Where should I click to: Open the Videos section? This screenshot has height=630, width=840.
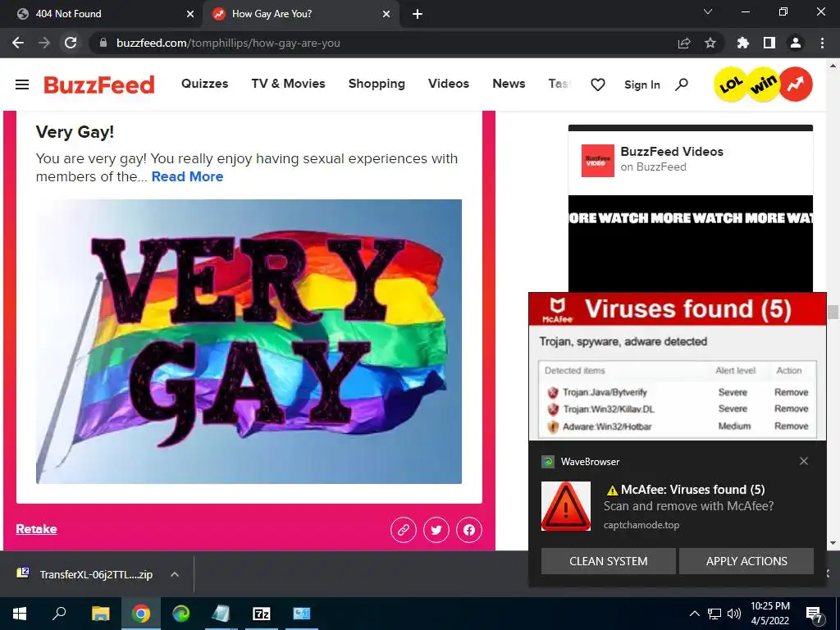[x=449, y=84]
